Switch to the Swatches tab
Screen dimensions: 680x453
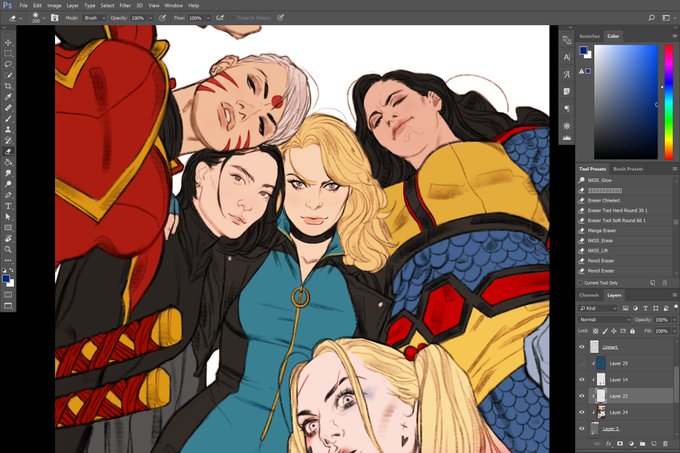tap(589, 36)
